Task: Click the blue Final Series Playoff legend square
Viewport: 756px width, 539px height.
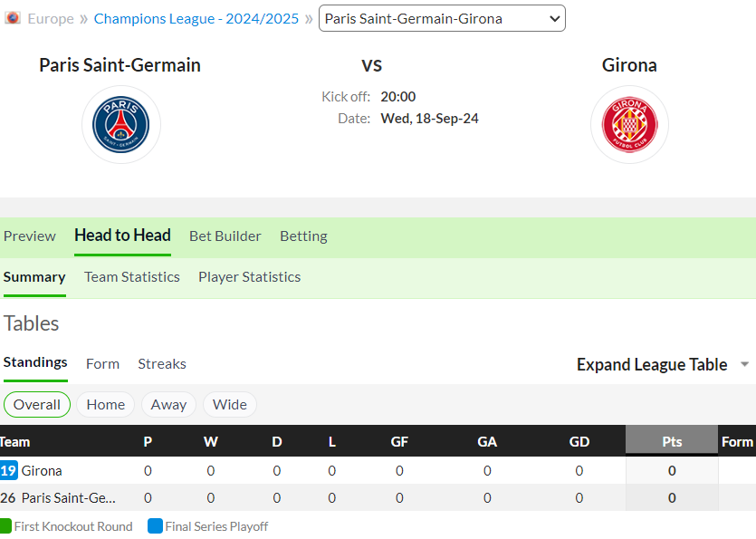Action: pyautogui.click(x=155, y=526)
